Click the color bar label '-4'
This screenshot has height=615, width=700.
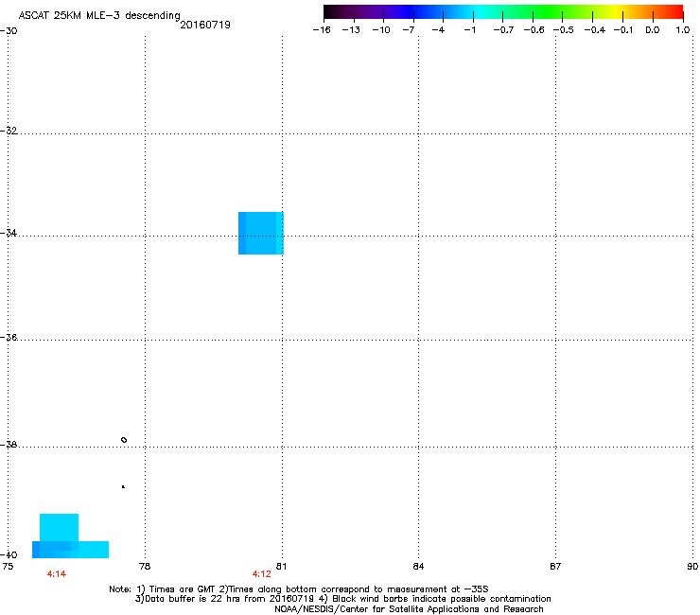[x=438, y=30]
